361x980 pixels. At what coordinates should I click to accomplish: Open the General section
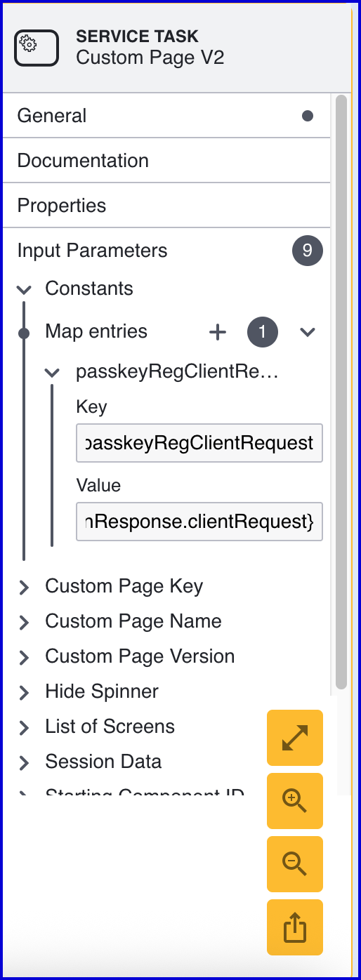[x=166, y=116]
